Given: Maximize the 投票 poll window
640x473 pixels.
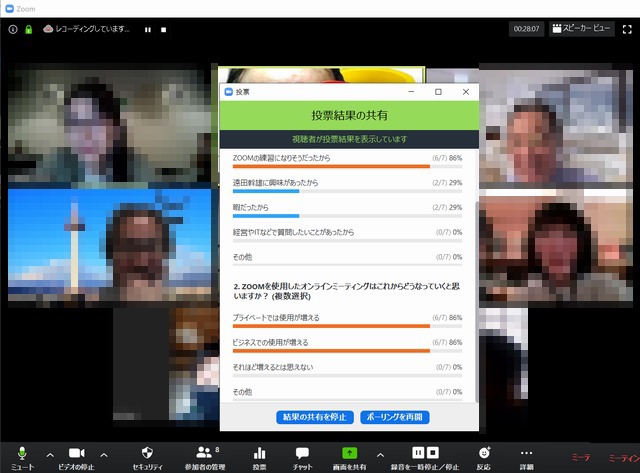Looking at the screenshot, I should 438,92.
